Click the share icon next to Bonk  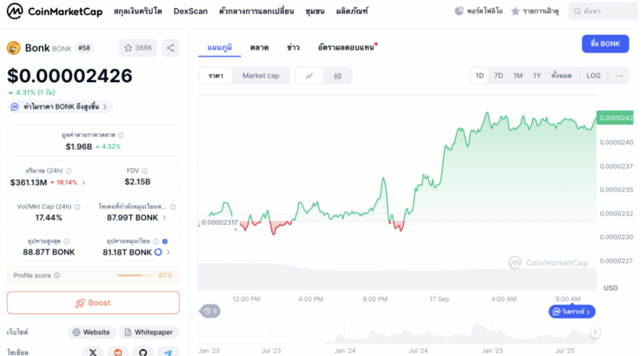coord(170,48)
